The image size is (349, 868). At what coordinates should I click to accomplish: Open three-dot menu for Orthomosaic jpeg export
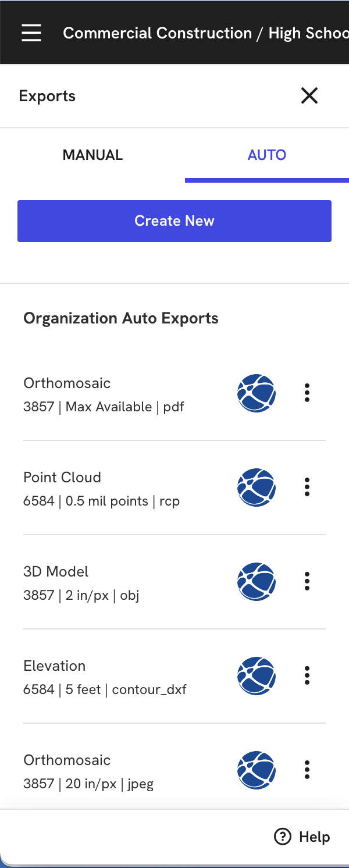tap(307, 770)
